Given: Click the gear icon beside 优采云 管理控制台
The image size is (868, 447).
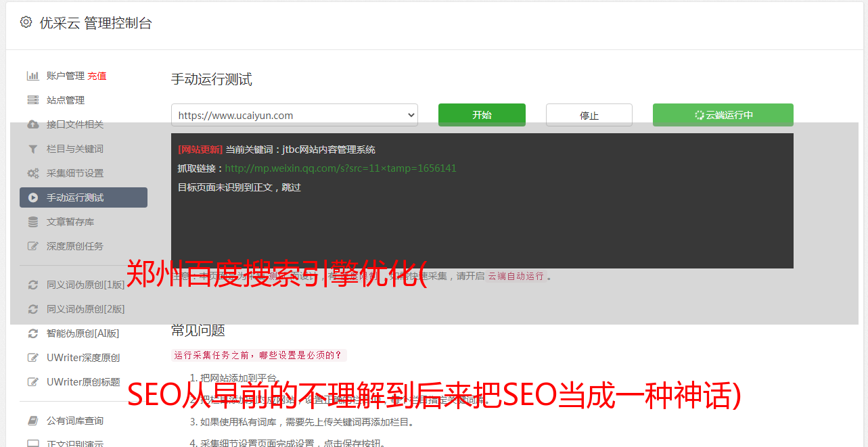Looking at the screenshot, I should [x=26, y=22].
